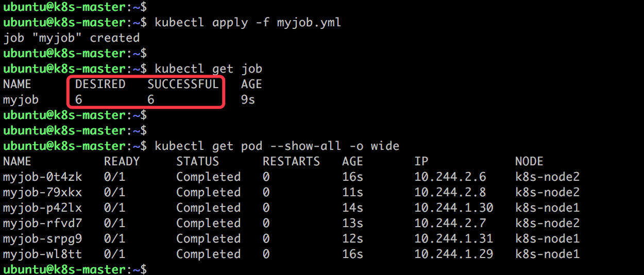Click the READY column header
644x275 pixels.
point(122,161)
